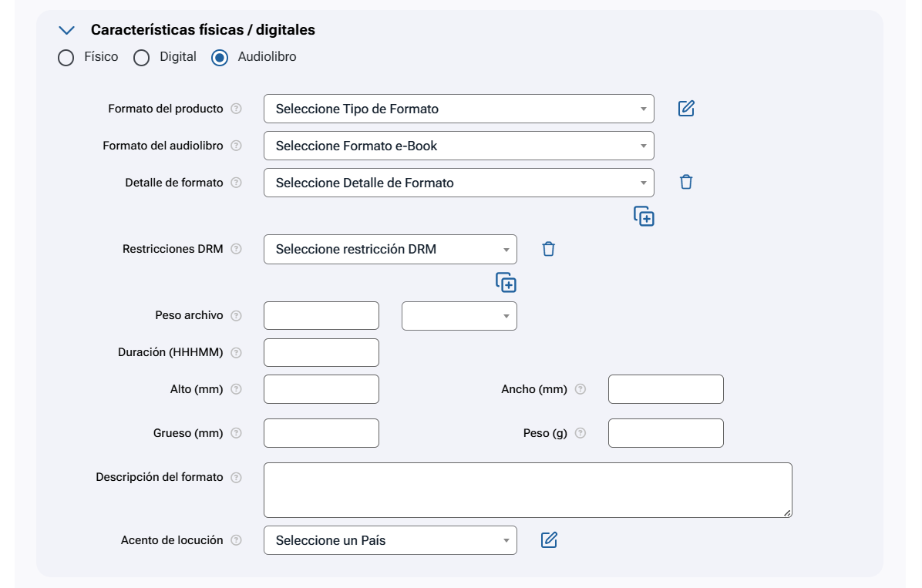Collapse Características físicas / digitales section
Viewport: 922px width, 588px height.
pos(67,30)
